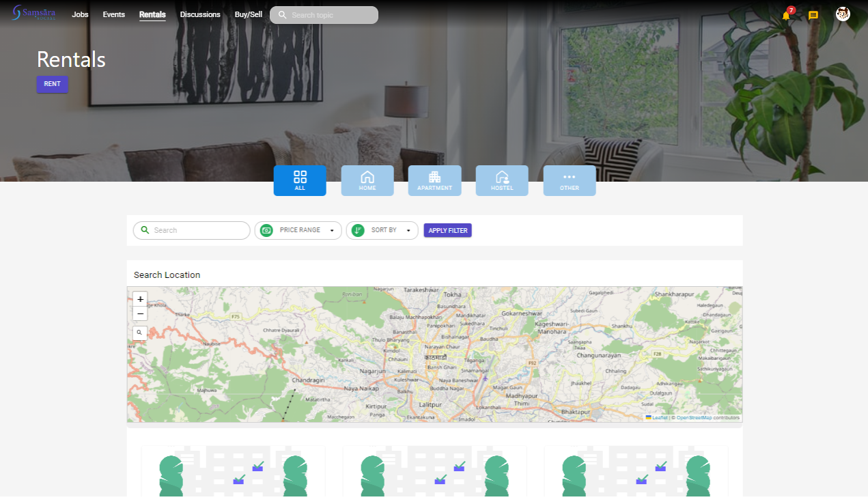Viewport: 868px width, 504px height.
Task: Click the green magnifier in rentals search
Action: click(x=145, y=230)
